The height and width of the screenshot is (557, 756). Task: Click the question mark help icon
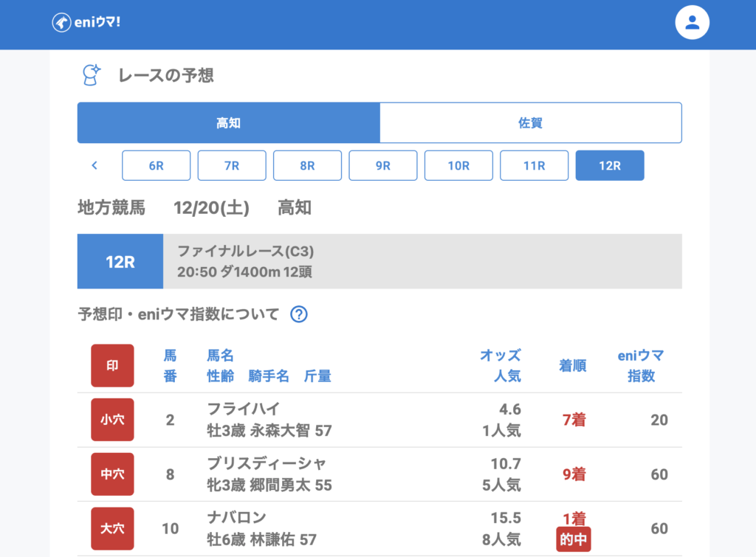(x=298, y=314)
